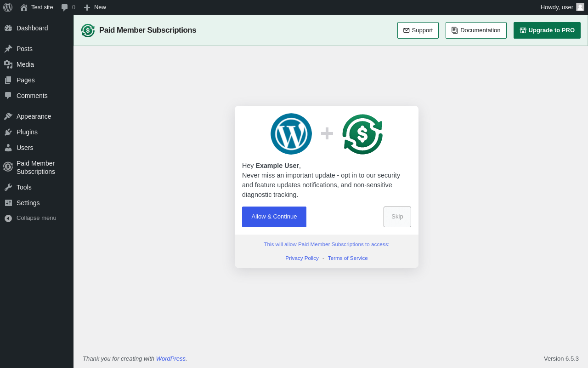The height and width of the screenshot is (368, 588).
Task: Click the Test site home icon
Action: click(x=24, y=7)
